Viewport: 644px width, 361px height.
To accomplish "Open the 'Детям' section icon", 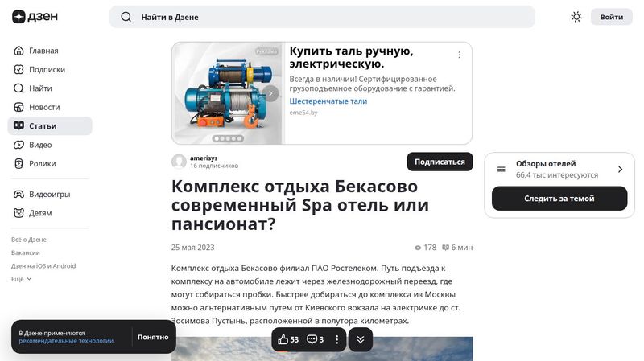I will tap(19, 213).
